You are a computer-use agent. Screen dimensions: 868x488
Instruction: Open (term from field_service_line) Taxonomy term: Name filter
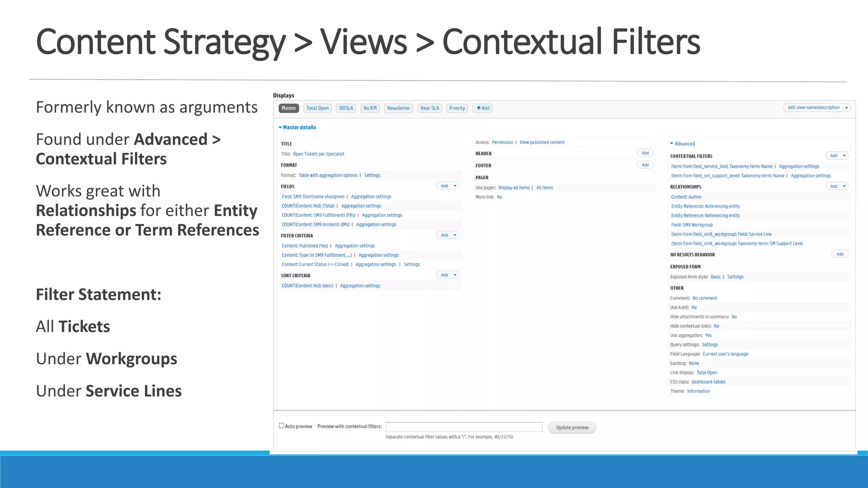click(721, 166)
